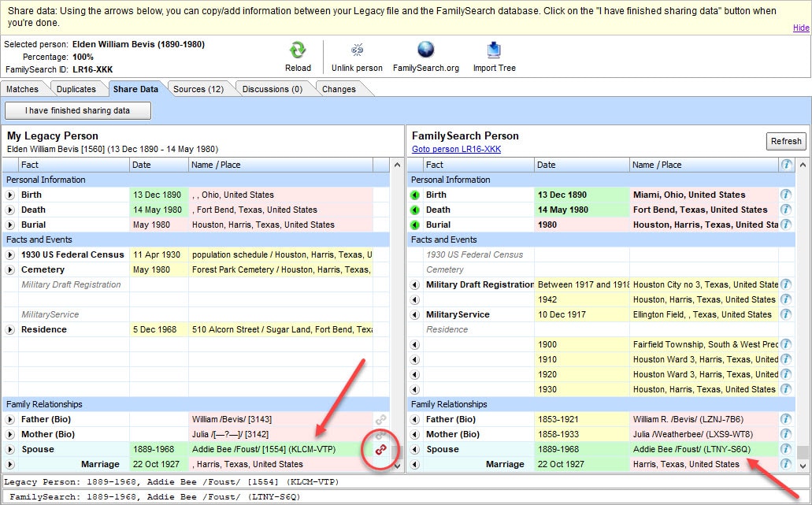Screen dimensions: 812x505
Task: Copy FamilySearch Military Draft Registration arrow
Action: click(x=415, y=285)
